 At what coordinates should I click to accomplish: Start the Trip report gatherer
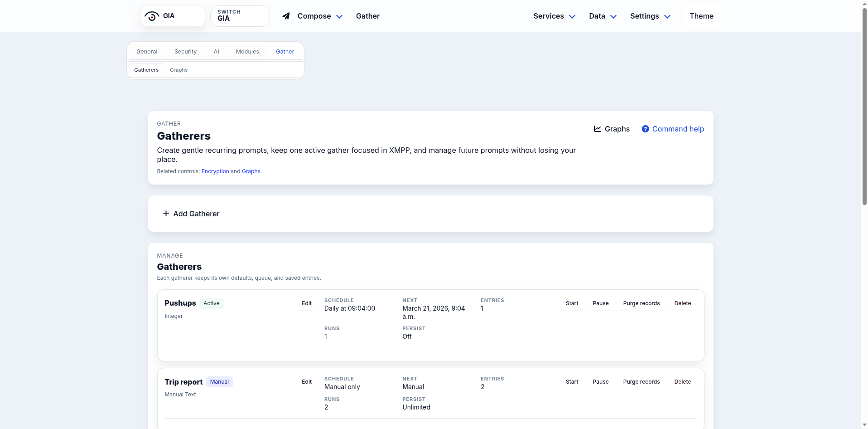coord(572,382)
